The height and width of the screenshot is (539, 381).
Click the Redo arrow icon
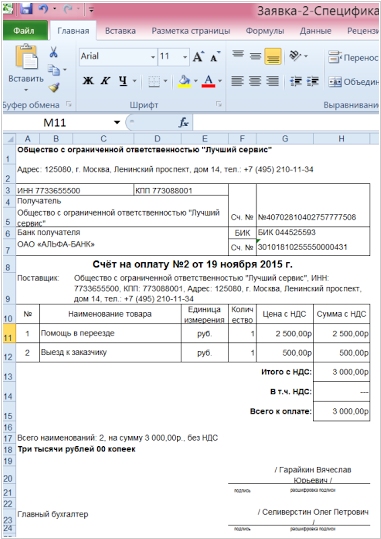tap(68, 9)
